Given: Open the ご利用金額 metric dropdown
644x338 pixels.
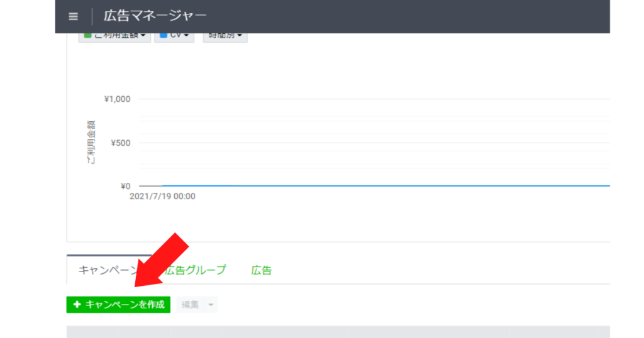Looking at the screenshot, I should click(114, 37).
